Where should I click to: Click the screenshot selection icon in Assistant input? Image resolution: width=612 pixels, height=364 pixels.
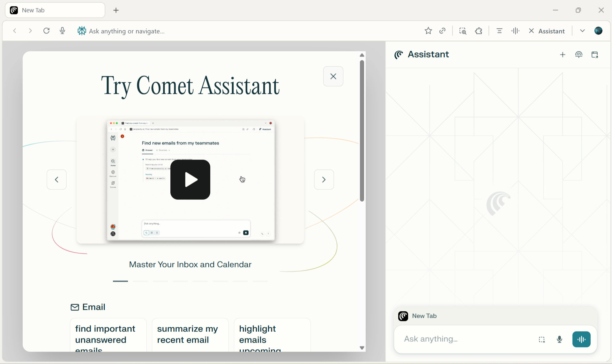click(x=542, y=339)
